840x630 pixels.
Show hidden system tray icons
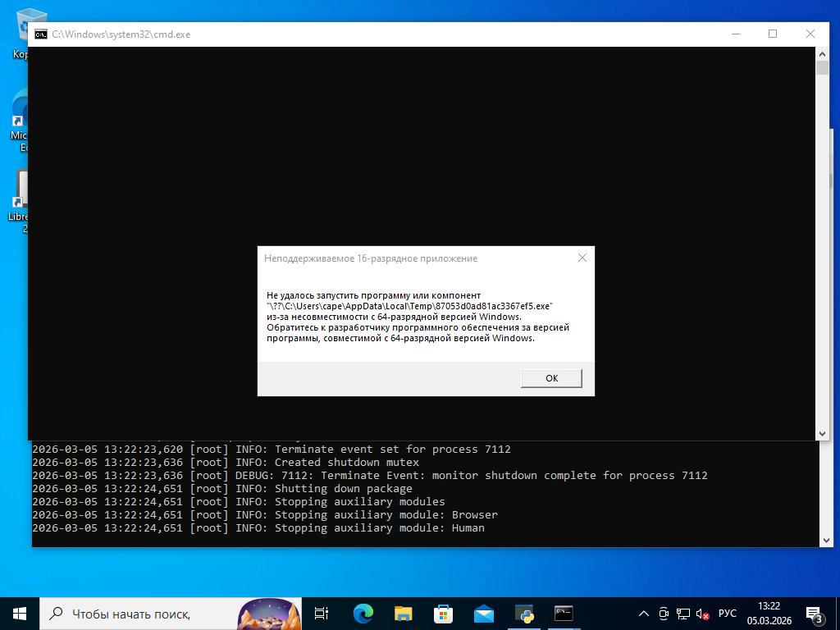pyautogui.click(x=644, y=614)
